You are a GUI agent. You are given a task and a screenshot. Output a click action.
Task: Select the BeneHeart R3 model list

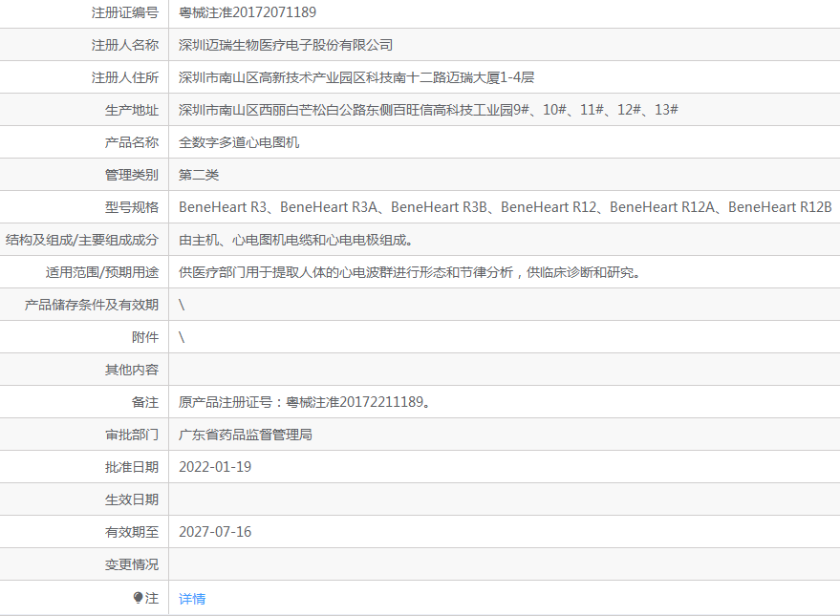point(506,207)
